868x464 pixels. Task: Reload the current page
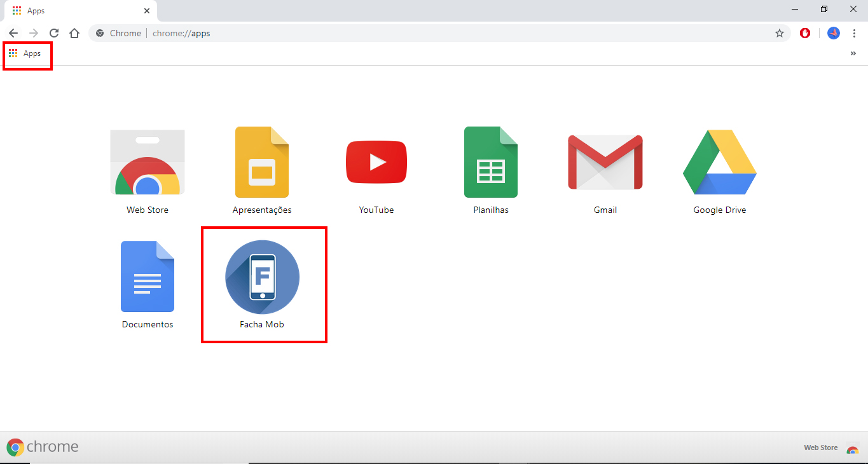coord(54,33)
